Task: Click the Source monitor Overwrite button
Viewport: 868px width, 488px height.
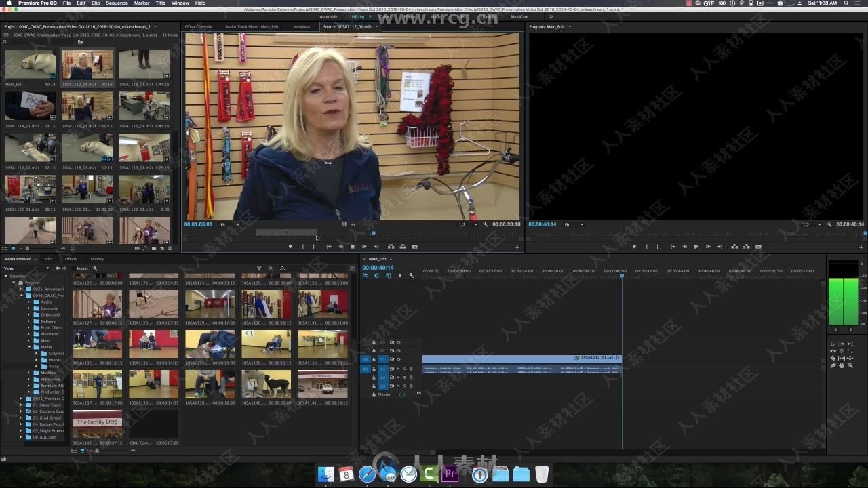Action: (x=403, y=247)
